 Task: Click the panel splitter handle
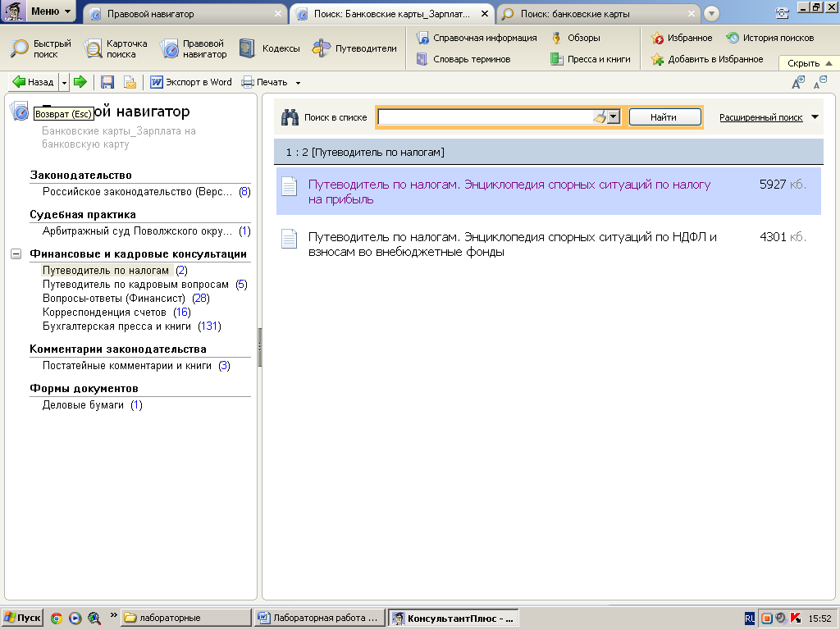click(x=260, y=347)
